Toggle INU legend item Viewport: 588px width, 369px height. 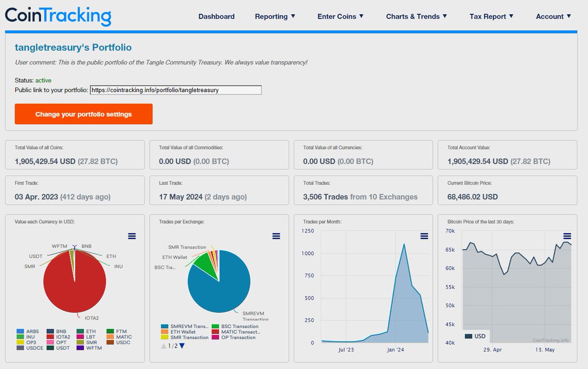click(x=27, y=337)
